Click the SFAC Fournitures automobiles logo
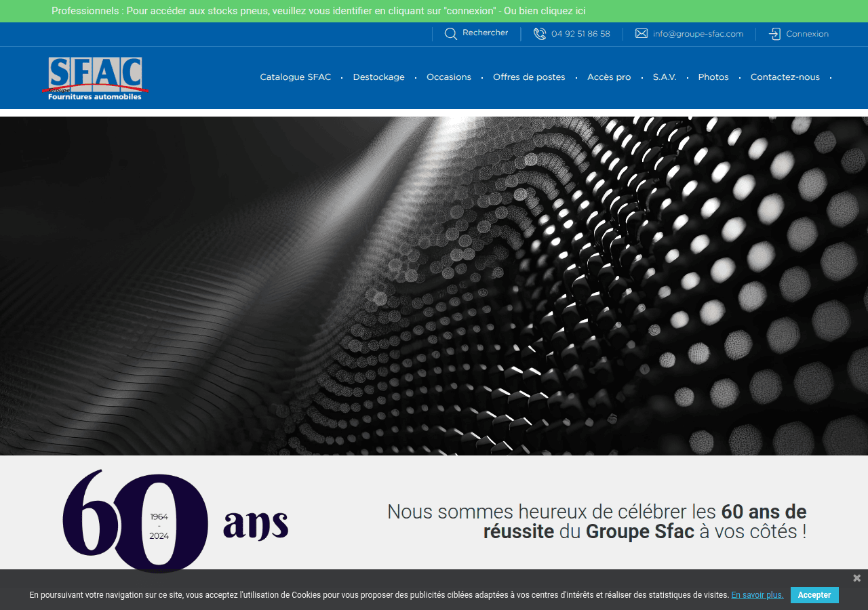 point(96,79)
